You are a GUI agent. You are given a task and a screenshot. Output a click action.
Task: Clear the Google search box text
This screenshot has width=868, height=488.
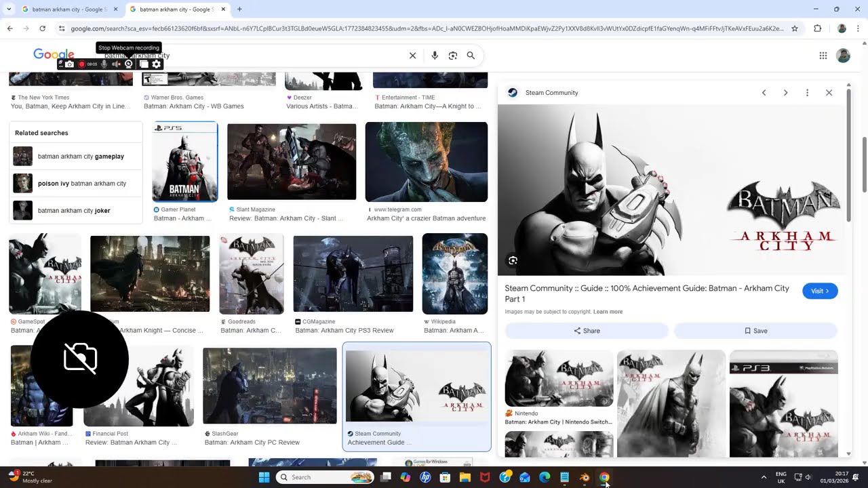point(412,56)
